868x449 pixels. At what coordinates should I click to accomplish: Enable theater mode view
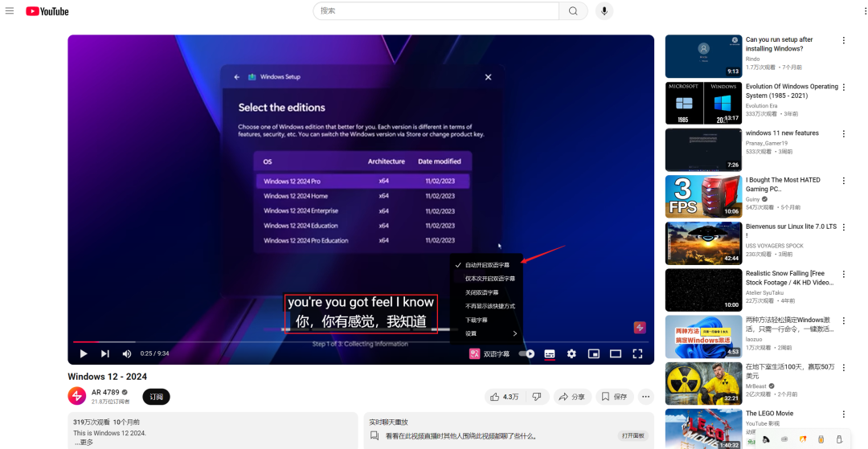click(x=616, y=353)
